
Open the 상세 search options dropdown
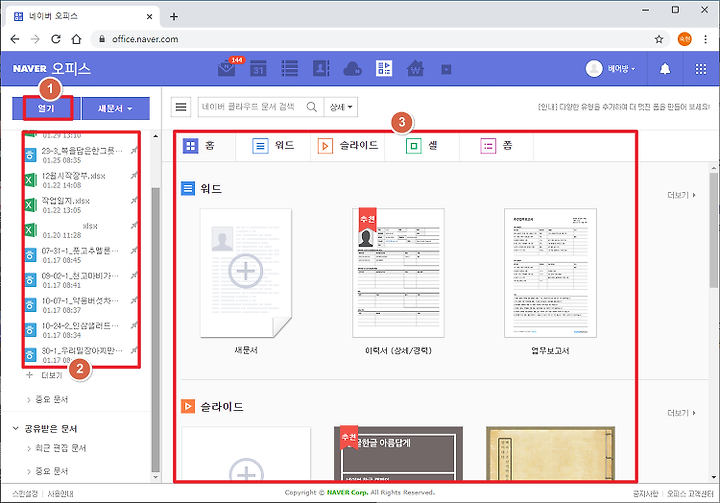coord(341,107)
